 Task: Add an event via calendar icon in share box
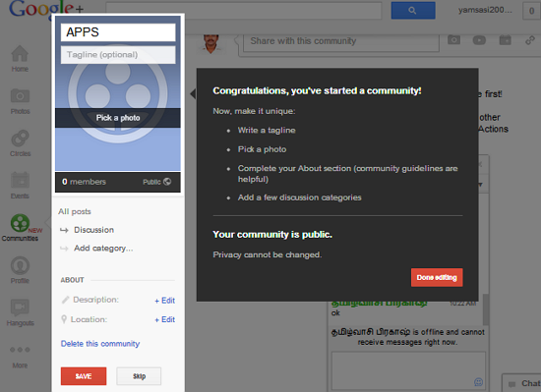pyautogui.click(x=506, y=40)
